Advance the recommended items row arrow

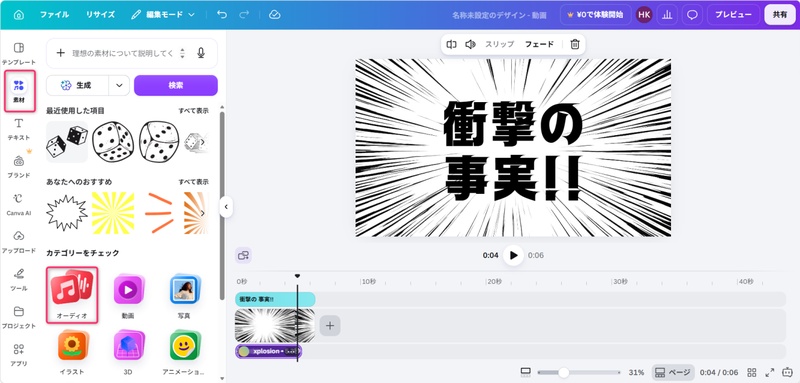point(203,213)
